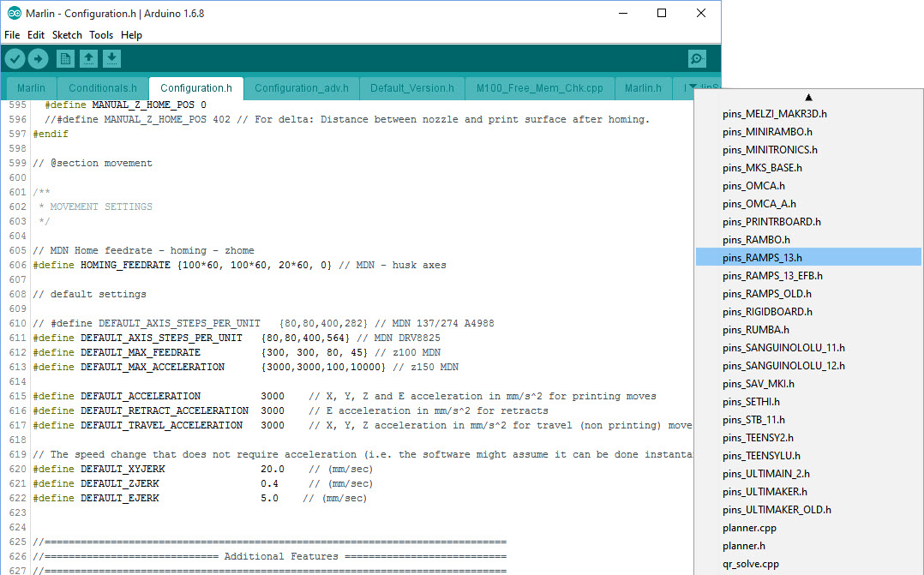
Task: Click the HOMING_FEEDRATE define line
Action: (x=239, y=265)
